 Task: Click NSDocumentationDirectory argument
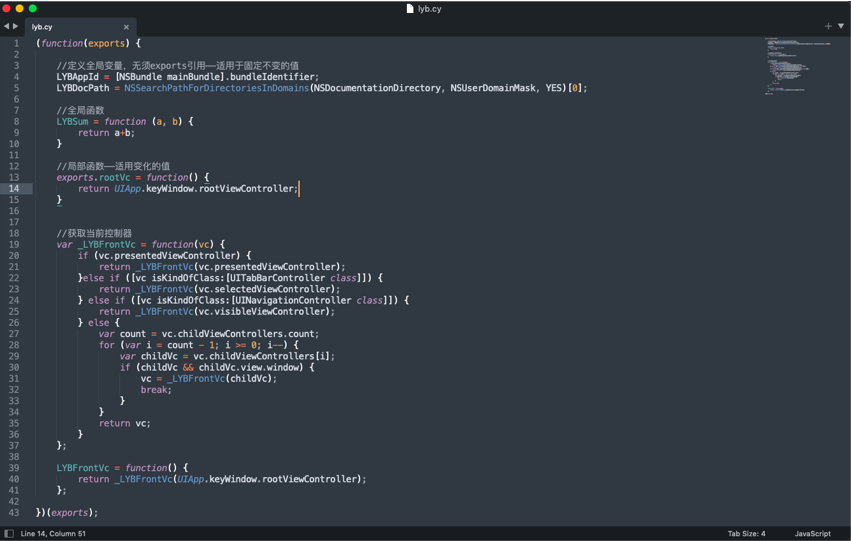coord(377,88)
